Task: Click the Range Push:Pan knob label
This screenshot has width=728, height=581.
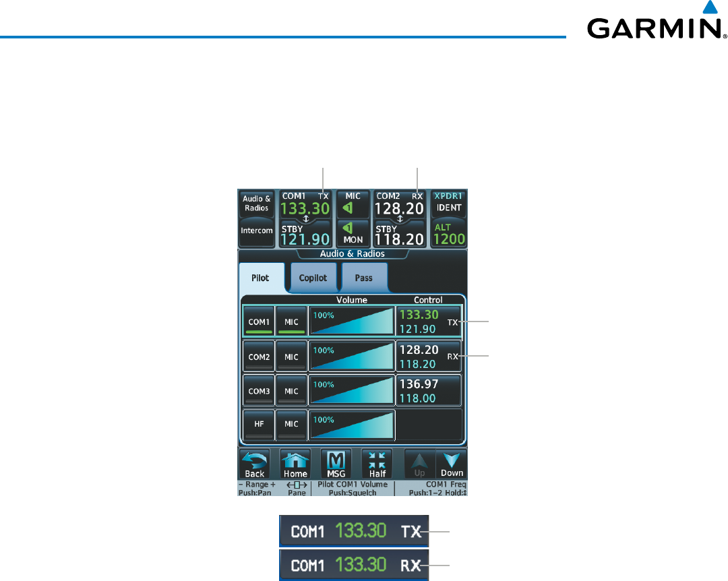Action: pos(257,489)
